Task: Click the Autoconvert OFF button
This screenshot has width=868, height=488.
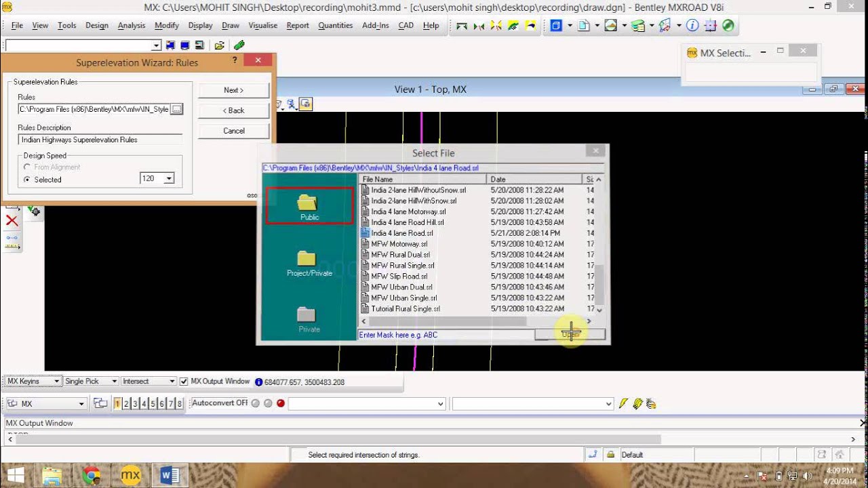Action: pos(220,403)
